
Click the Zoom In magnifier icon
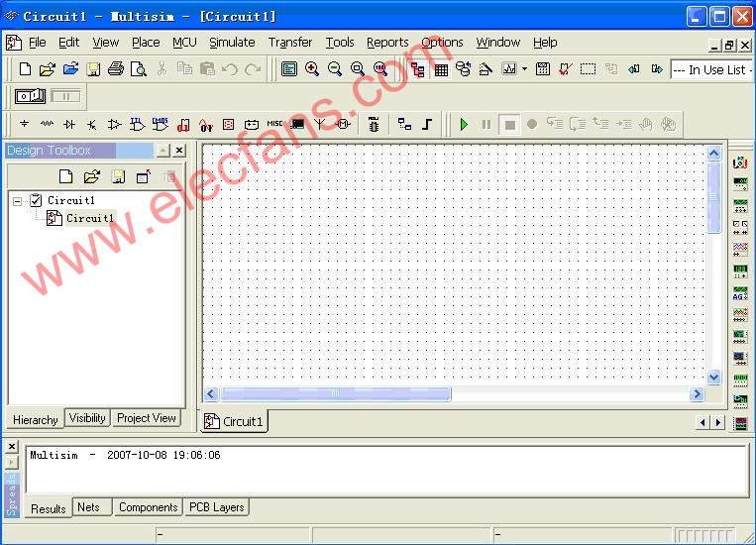312,69
